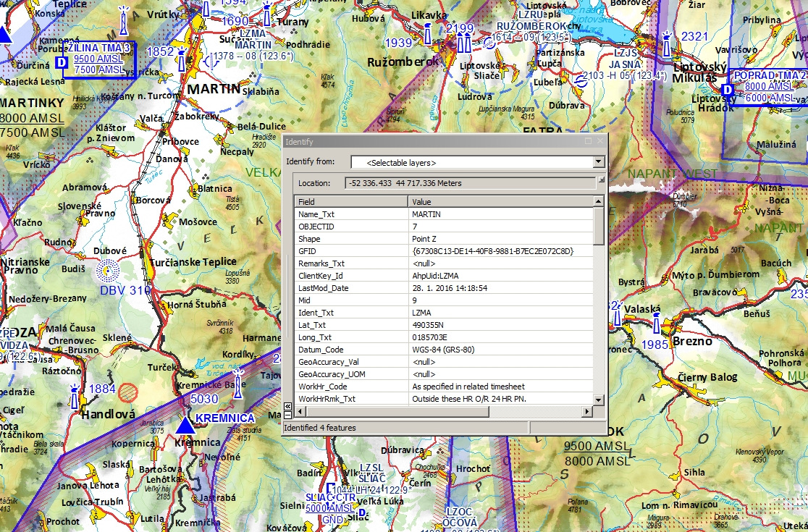Screen dimensions: 808x532
Task: Click the Value column header
Action: (500, 202)
